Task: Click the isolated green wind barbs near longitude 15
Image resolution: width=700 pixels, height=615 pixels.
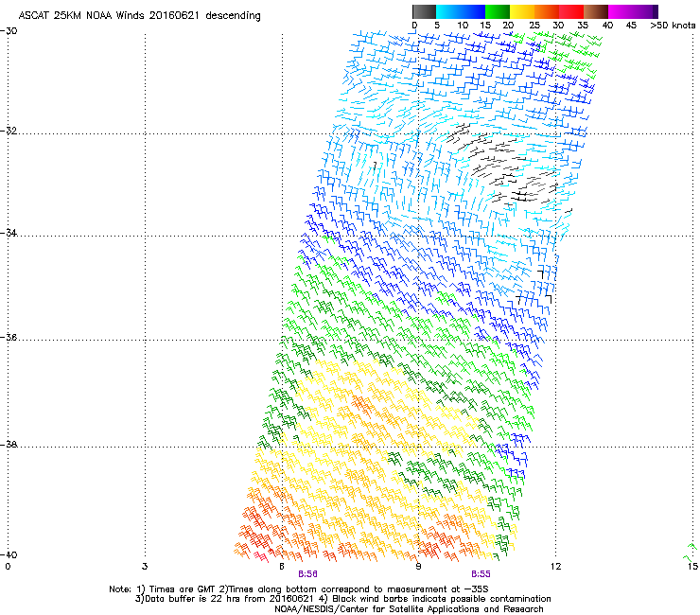Action: coord(691,552)
